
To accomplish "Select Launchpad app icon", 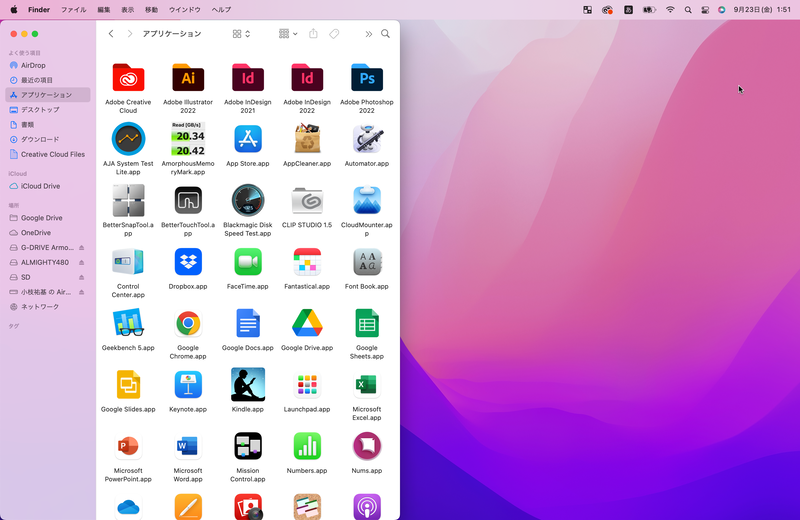I will coord(307,385).
